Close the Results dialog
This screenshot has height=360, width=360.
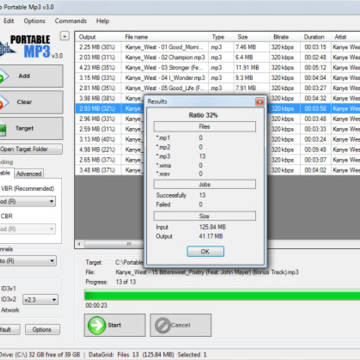[x=260, y=102]
